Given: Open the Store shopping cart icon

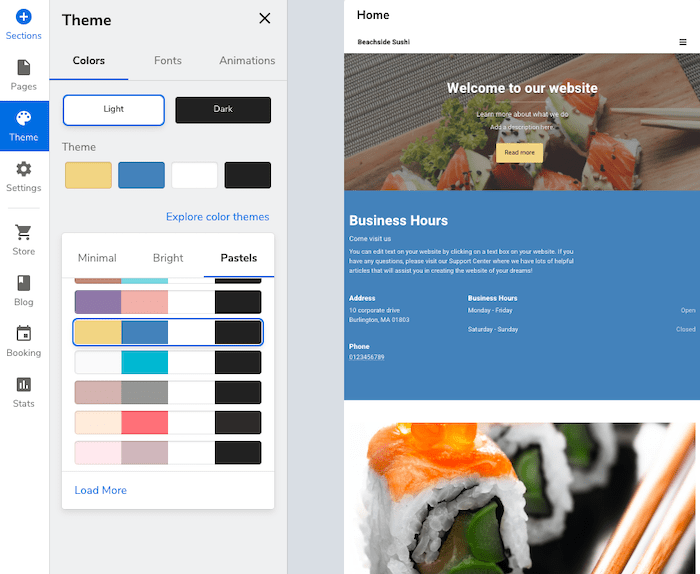Looking at the screenshot, I should [x=24, y=232].
